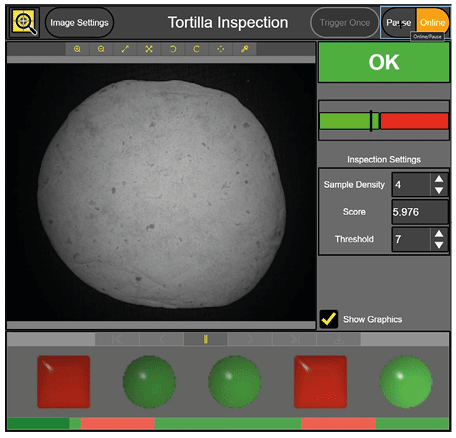This screenshot has height=438, width=456.
Task: Go to next filmstrip image
Action: (250, 339)
